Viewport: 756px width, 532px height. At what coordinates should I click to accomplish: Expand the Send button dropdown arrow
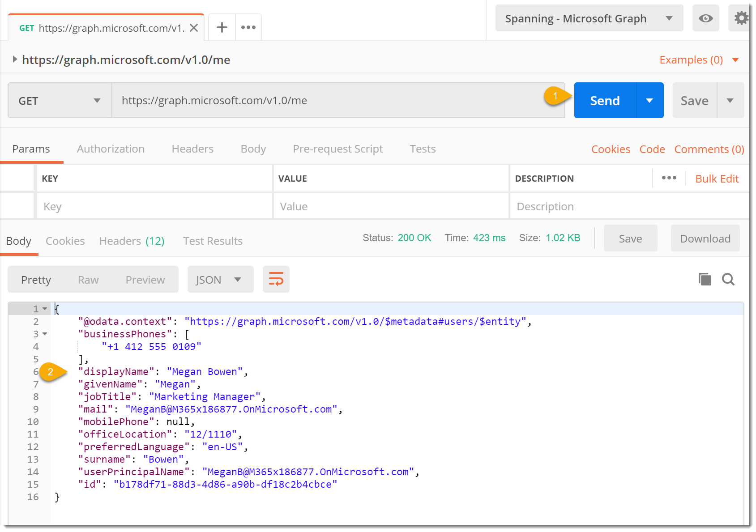coord(649,101)
